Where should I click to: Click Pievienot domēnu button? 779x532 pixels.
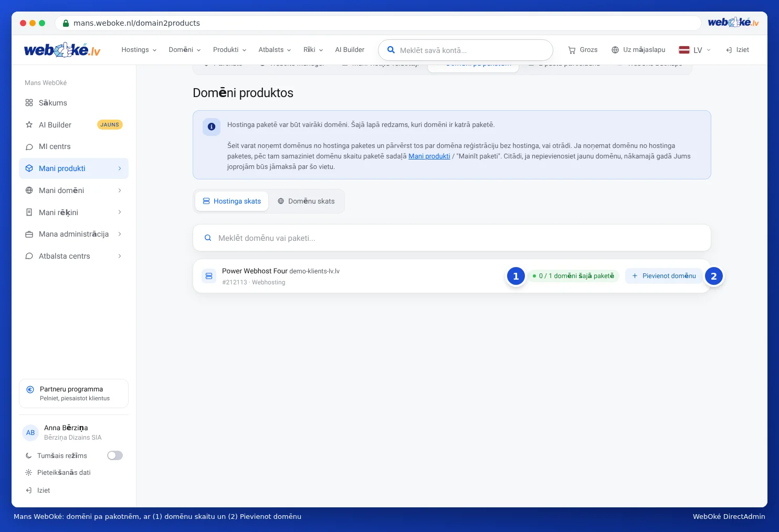pyautogui.click(x=664, y=276)
